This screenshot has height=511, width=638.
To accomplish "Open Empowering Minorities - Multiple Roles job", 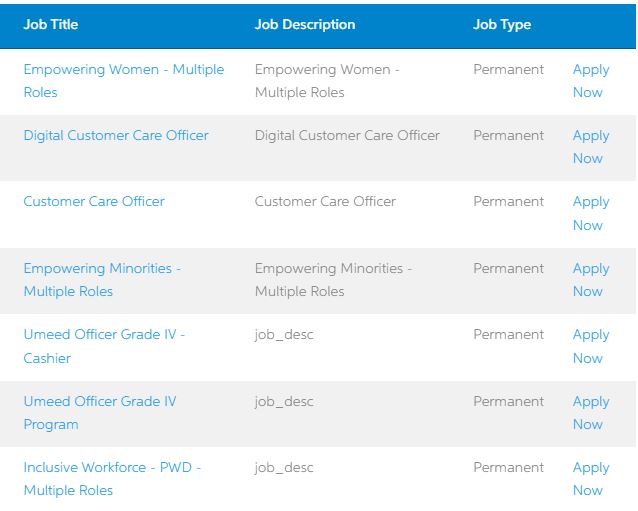I will (x=103, y=280).
